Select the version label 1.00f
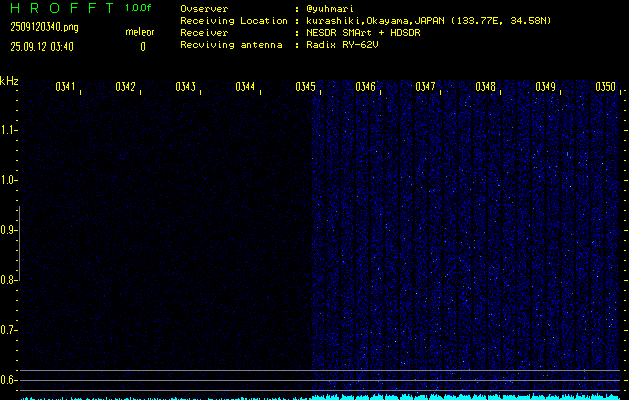629x400 pixels. pos(138,8)
